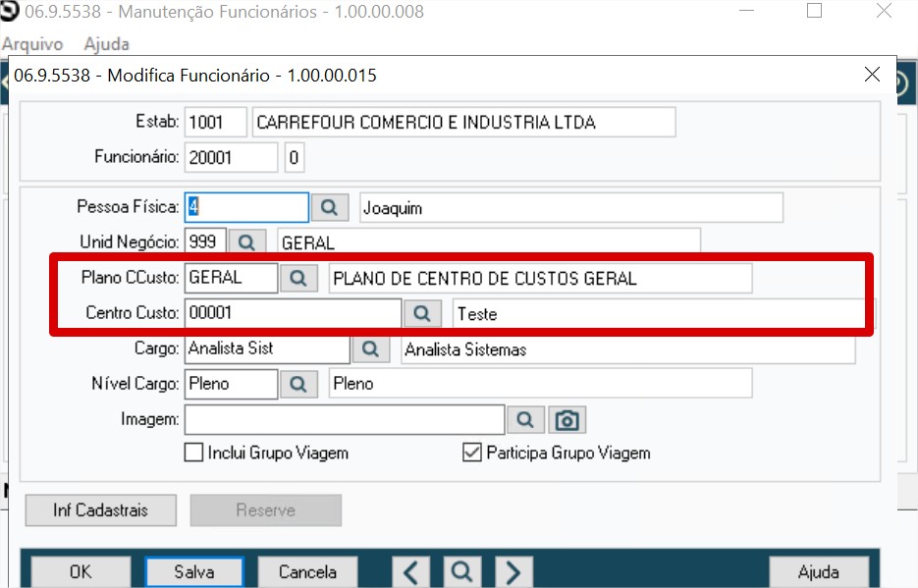
Task: Click PLANO DE CENTRO DE CUSTOS GERAL text
Action: click(x=485, y=279)
